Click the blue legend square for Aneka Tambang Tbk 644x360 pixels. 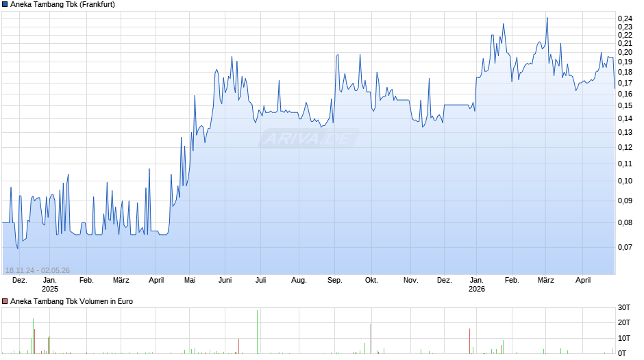[x=5, y=5]
